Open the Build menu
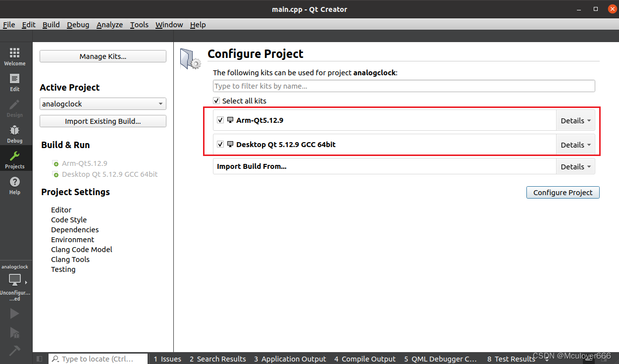This screenshot has height=364, width=619. click(51, 25)
